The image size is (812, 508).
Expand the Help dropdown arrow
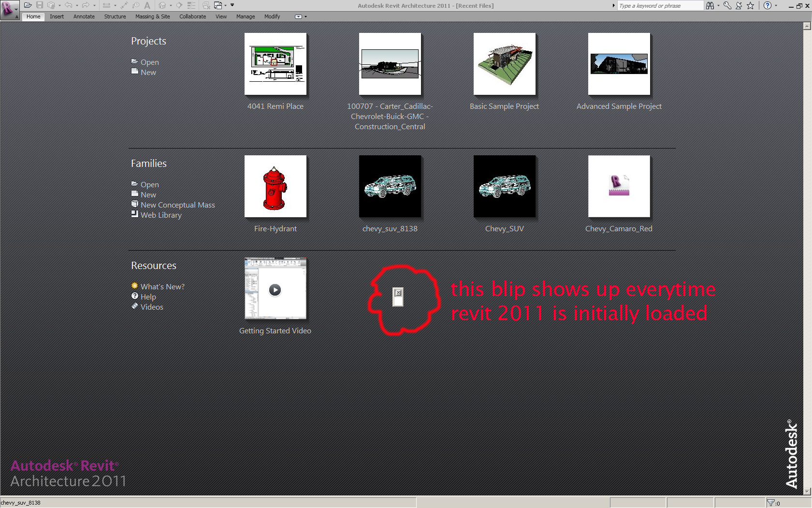776,5
